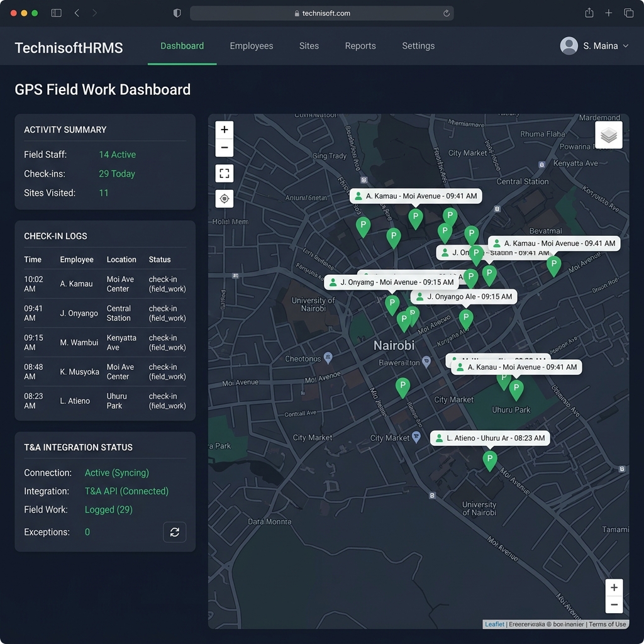644x644 pixels.
Task: Open a new browser tab
Action: point(609,13)
